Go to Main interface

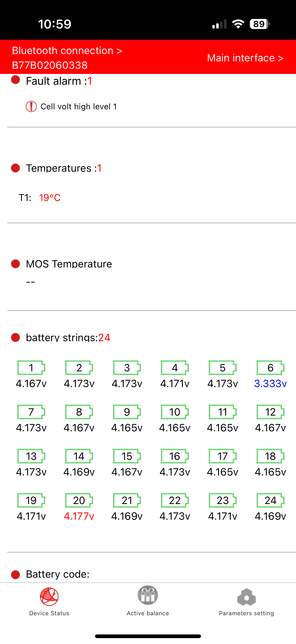pyautogui.click(x=245, y=58)
